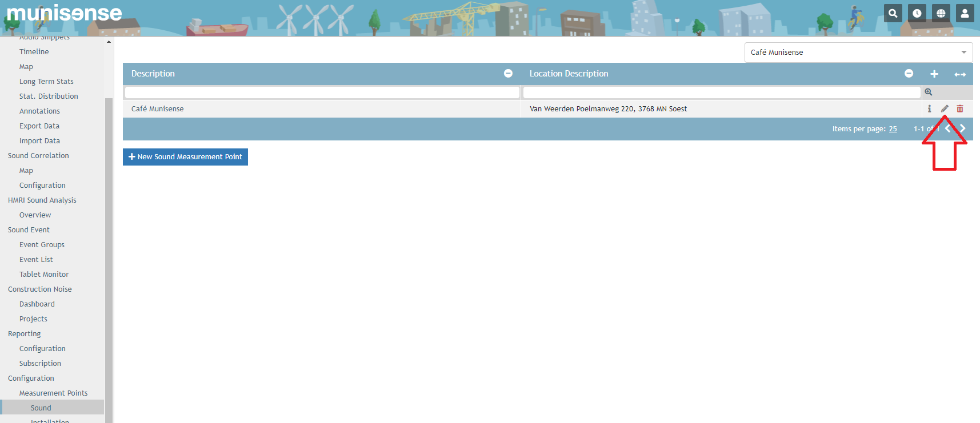The image size is (980, 423).
Task: Open the Long Term Stats link
Action: 46,82
